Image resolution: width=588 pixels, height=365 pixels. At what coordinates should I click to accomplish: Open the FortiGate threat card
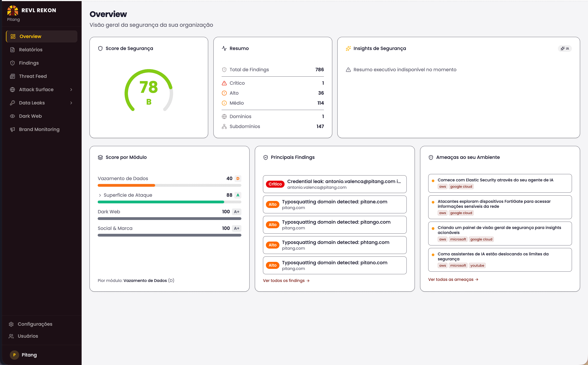coord(500,207)
